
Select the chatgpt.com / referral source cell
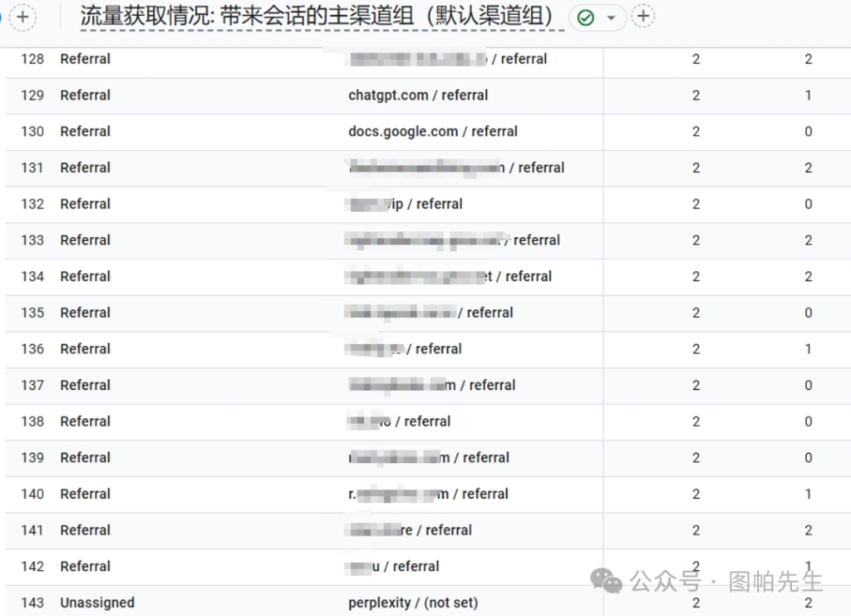(418, 96)
